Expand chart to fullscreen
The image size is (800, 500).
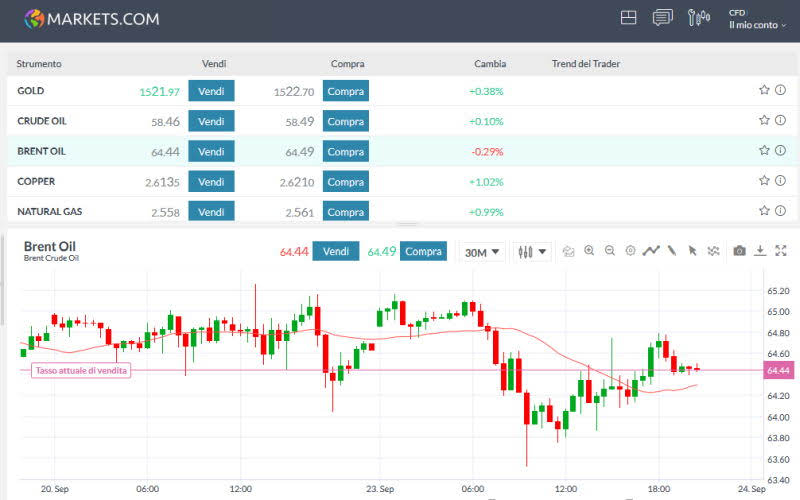pos(781,251)
